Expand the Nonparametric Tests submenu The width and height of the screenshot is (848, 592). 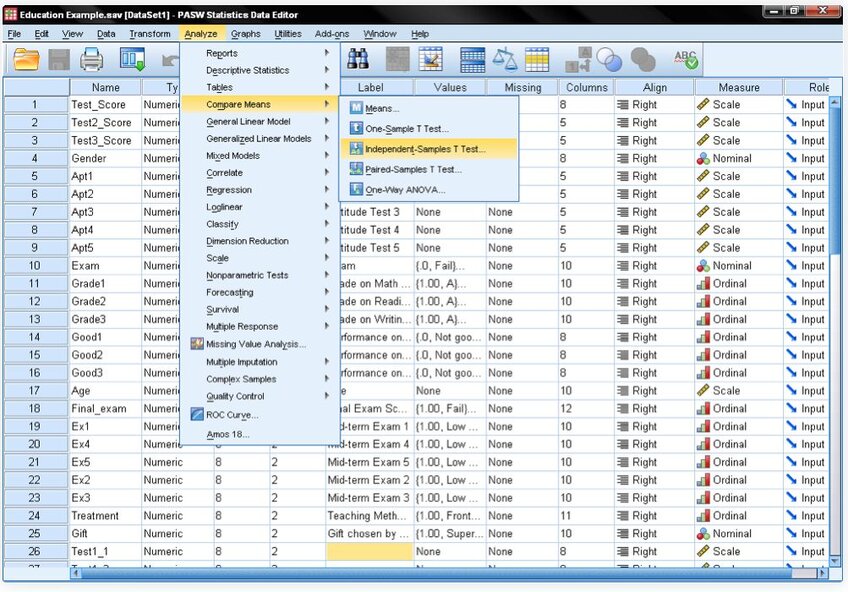click(x=247, y=275)
